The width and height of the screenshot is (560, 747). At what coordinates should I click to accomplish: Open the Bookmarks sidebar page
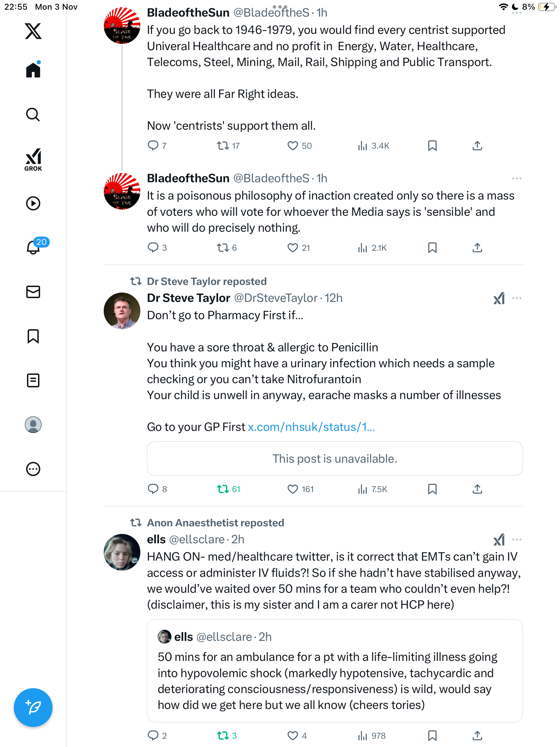tap(33, 336)
